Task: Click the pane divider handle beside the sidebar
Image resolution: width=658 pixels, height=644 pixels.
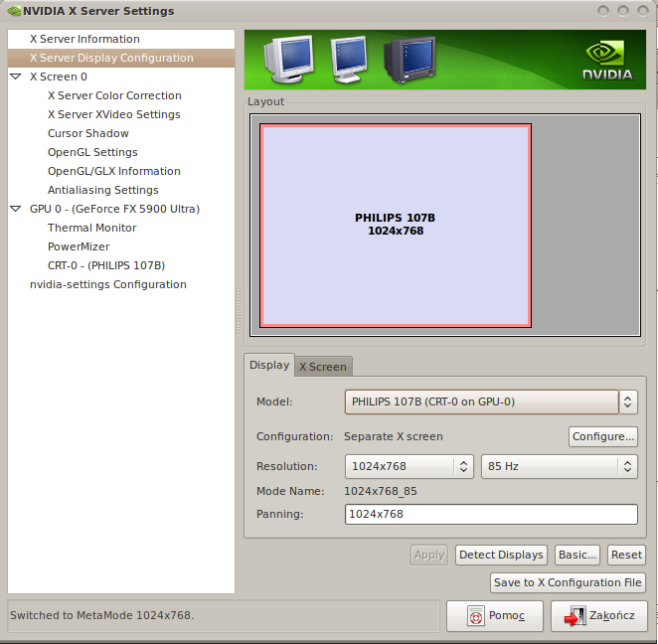Action: tap(239, 311)
